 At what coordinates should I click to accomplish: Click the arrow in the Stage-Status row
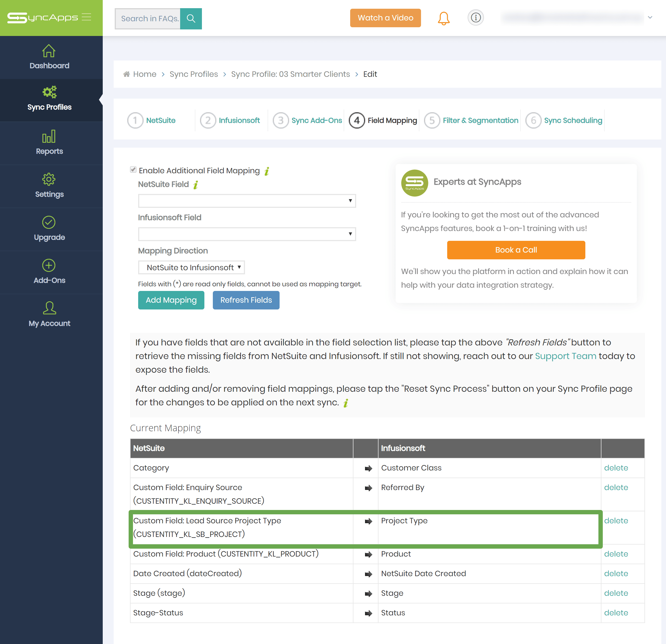coord(368,613)
